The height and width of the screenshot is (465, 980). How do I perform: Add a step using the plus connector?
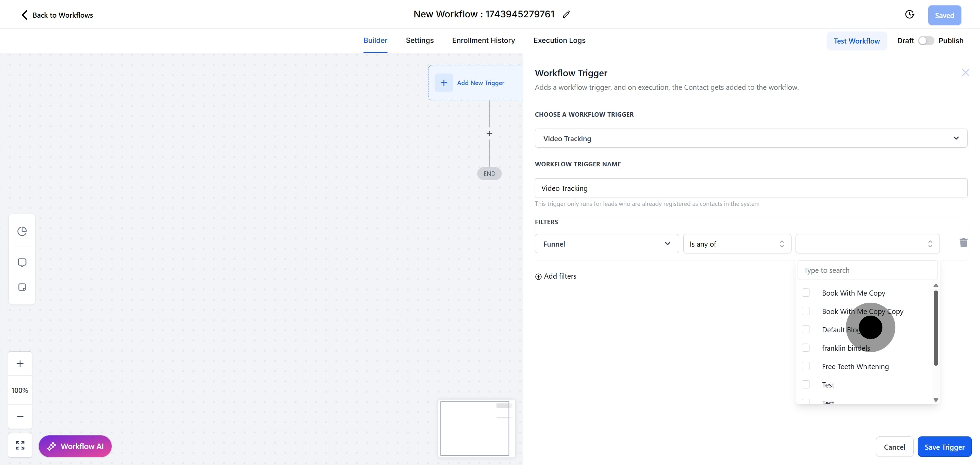coord(489,133)
